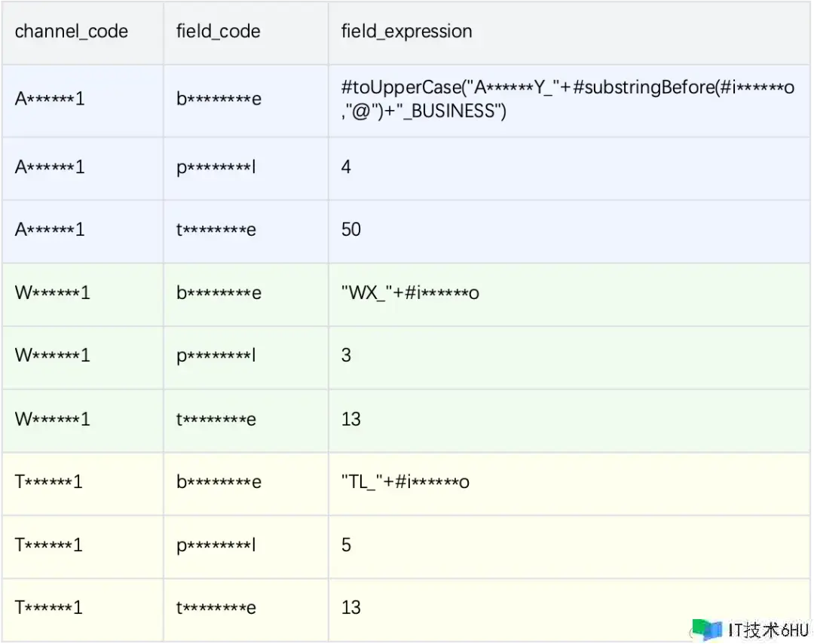
Task: Select T******1 in the row with value 5
Action: pos(48,545)
